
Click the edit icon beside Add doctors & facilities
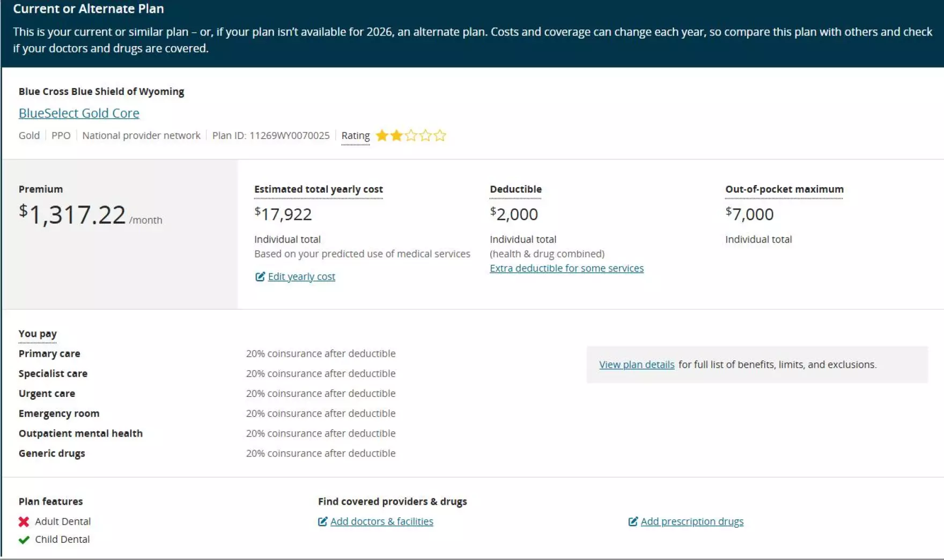tap(322, 521)
